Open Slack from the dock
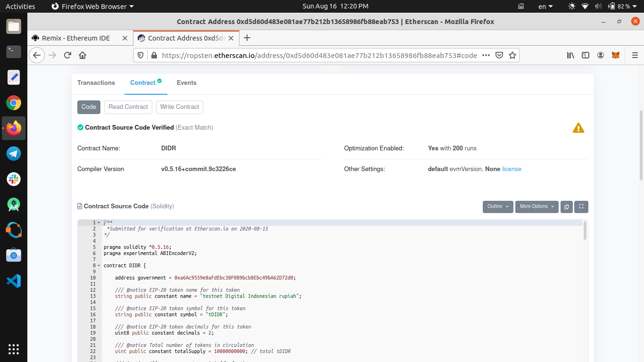 (14, 179)
